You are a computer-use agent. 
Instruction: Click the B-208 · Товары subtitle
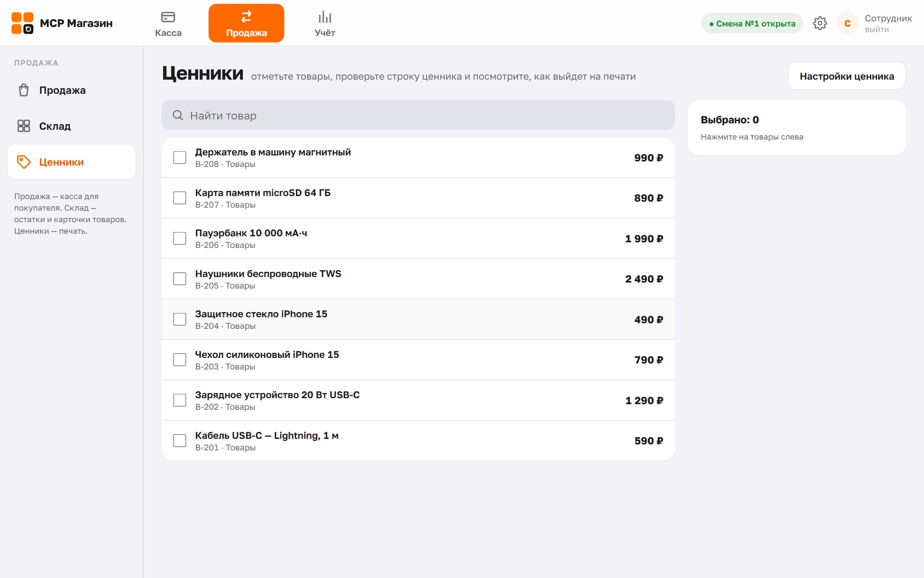tap(225, 164)
